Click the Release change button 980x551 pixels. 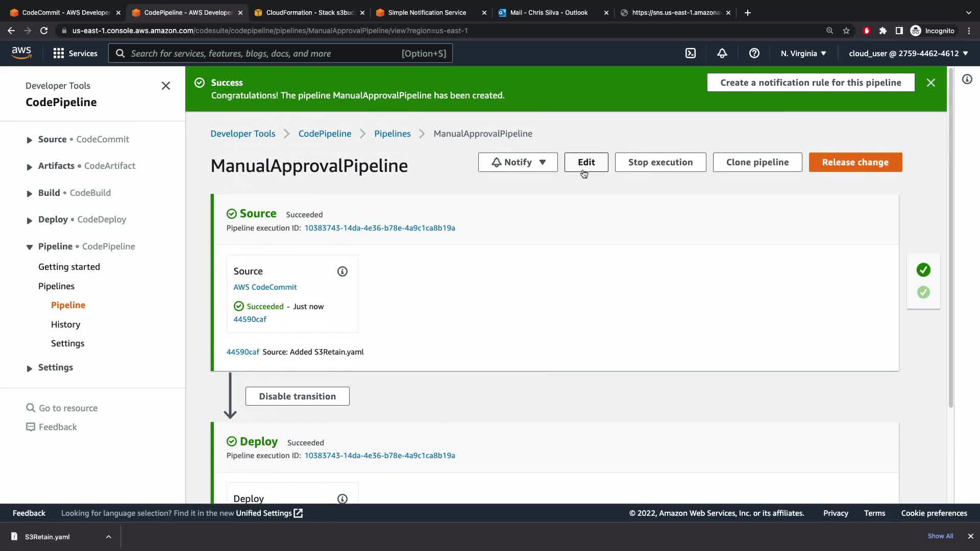point(855,162)
